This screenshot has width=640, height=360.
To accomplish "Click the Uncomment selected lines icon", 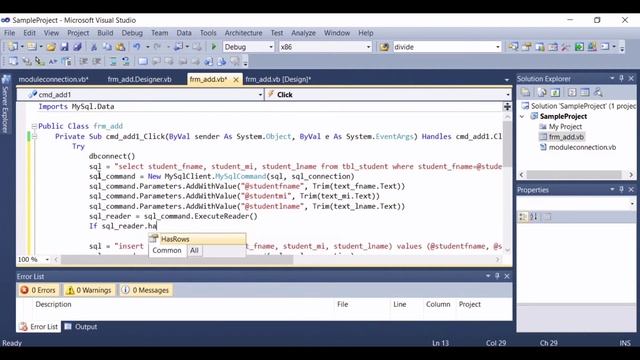I will [x=126, y=62].
